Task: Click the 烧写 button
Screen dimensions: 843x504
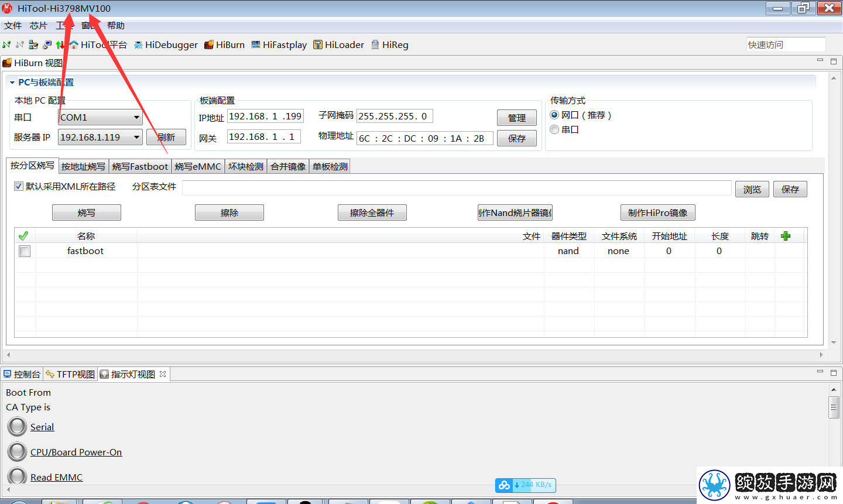Action: pos(87,212)
